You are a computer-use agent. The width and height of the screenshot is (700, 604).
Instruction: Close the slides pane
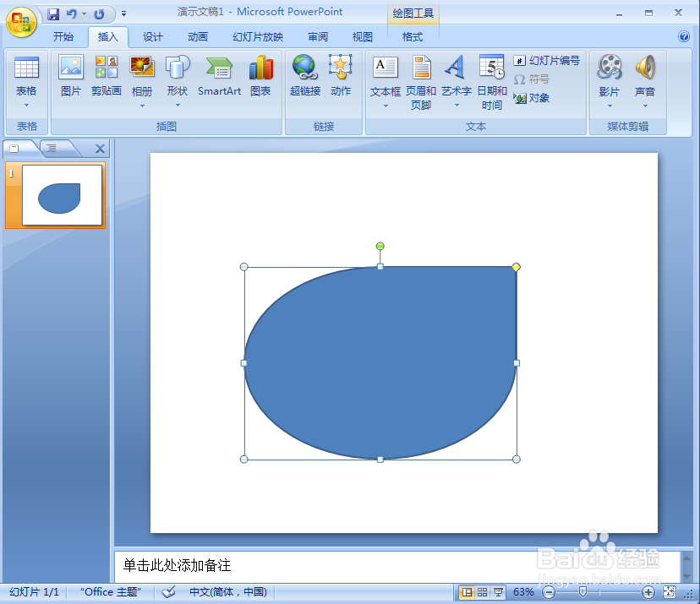(x=100, y=149)
